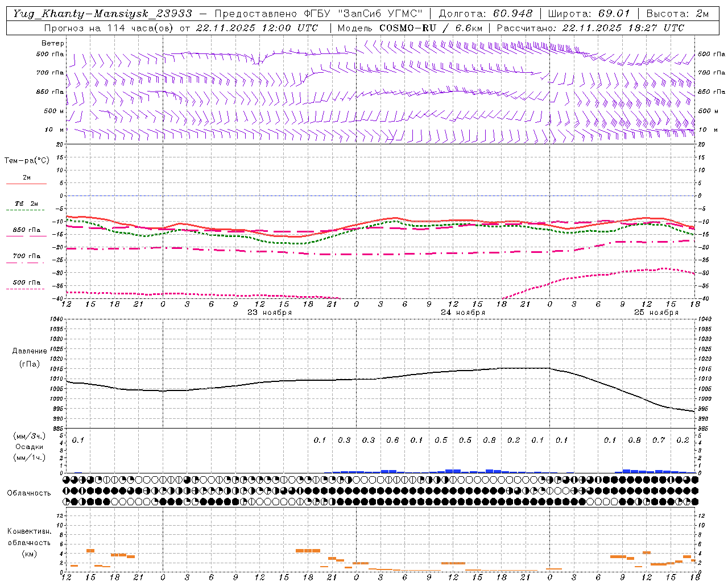Image resolution: width=728 pixels, height=582 pixels.
Task: Click the Давление pressure panel label
Action: tap(30, 351)
